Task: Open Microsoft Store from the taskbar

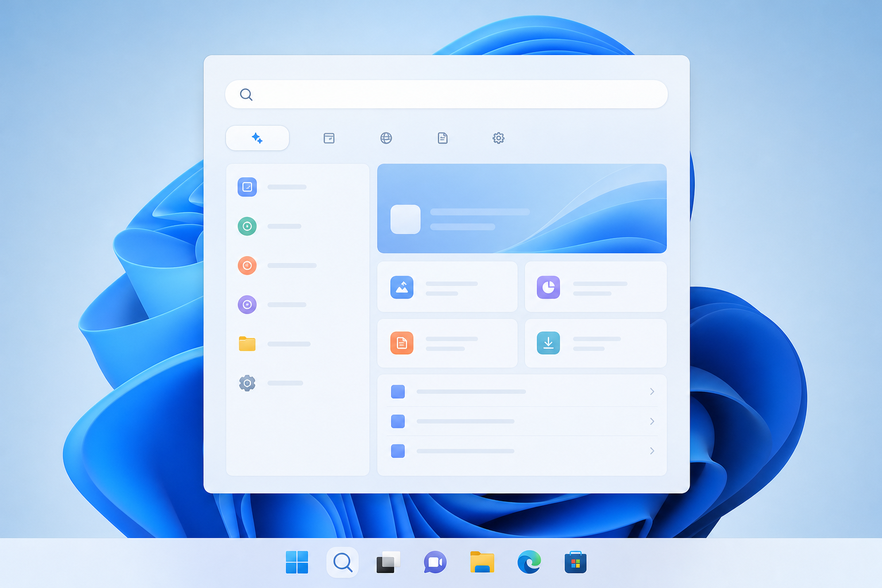Action: 575,562
